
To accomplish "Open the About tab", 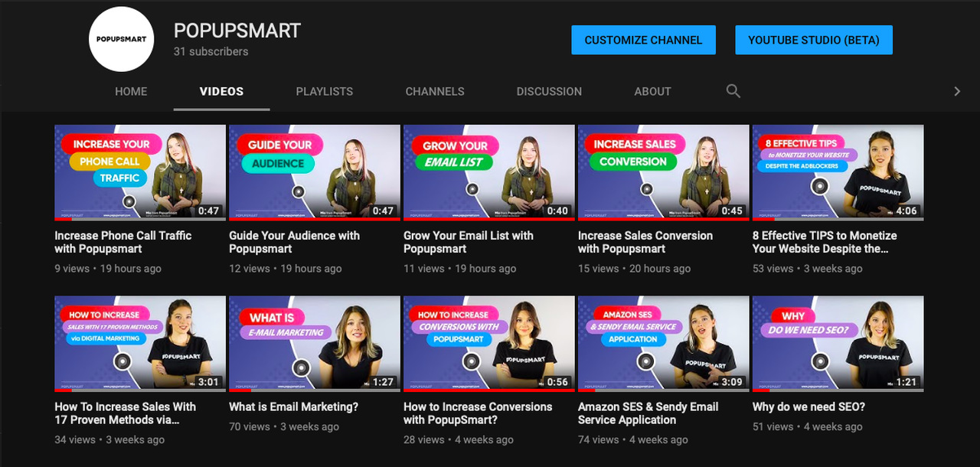I will click(x=652, y=91).
